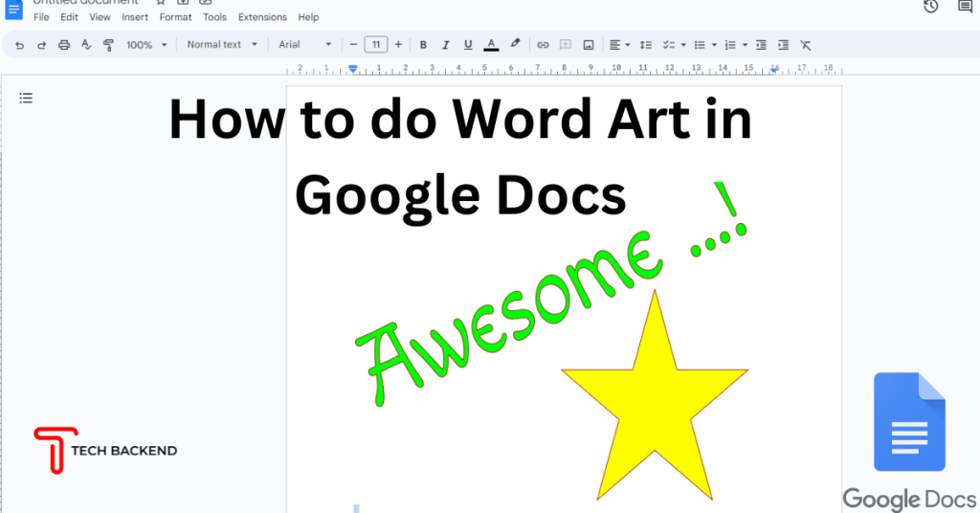Open the Format menu
This screenshot has height=513, width=980.
176,17
